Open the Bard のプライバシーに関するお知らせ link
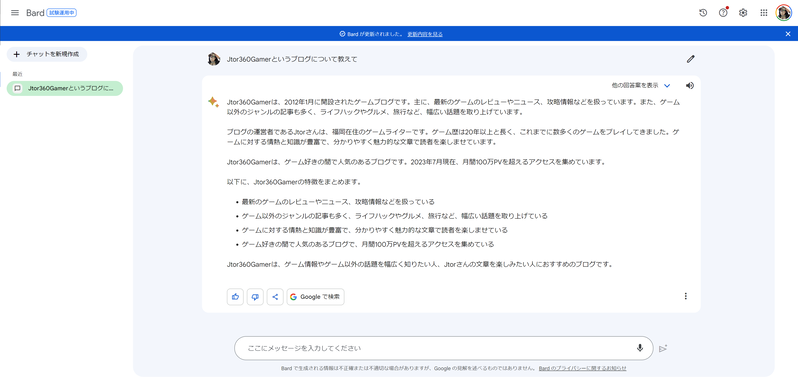The height and width of the screenshot is (377, 798). 583,368
